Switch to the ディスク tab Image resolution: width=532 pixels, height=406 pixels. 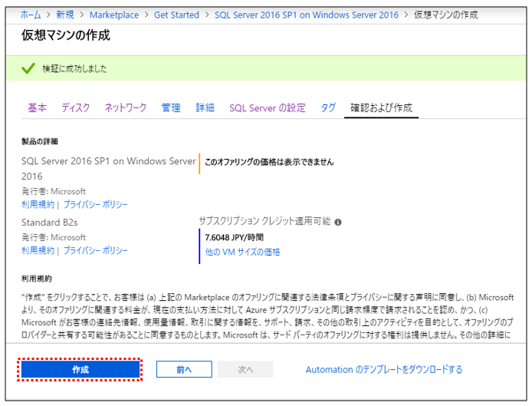click(76, 107)
